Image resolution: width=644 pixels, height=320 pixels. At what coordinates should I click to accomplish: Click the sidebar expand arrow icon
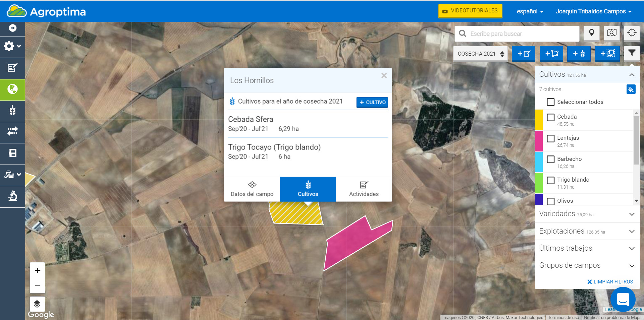pyautogui.click(x=12, y=28)
